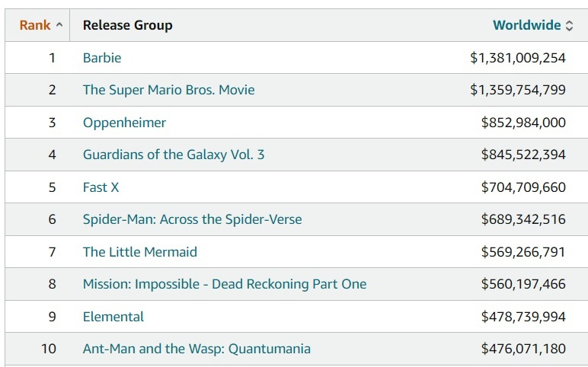Open Spider-Man: Across the Spider-Verse link
The height and width of the screenshot is (367, 588).
click(x=192, y=219)
